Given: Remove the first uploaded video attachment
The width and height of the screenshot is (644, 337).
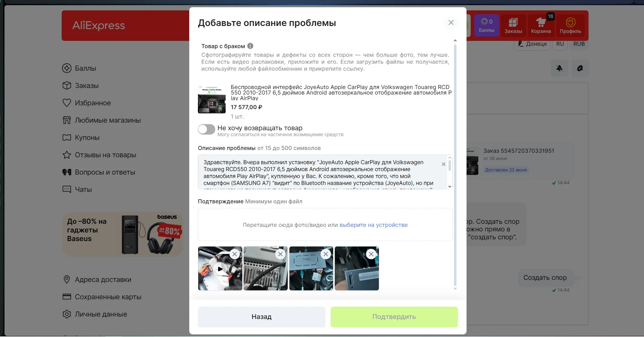Looking at the screenshot, I should 235,254.
